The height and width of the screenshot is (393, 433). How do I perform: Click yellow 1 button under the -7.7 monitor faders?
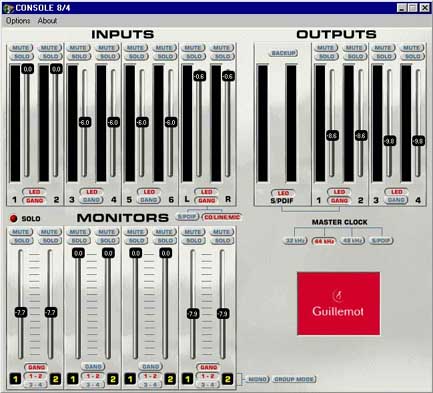[x=15, y=379]
